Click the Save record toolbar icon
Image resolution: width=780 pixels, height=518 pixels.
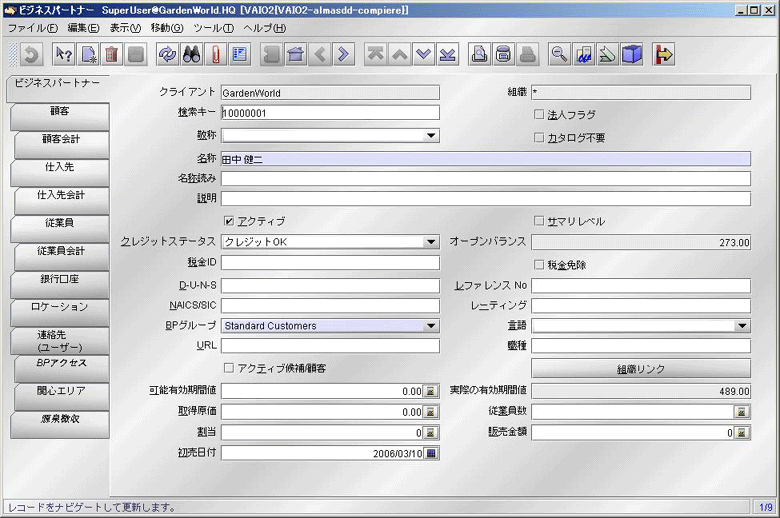click(136, 54)
